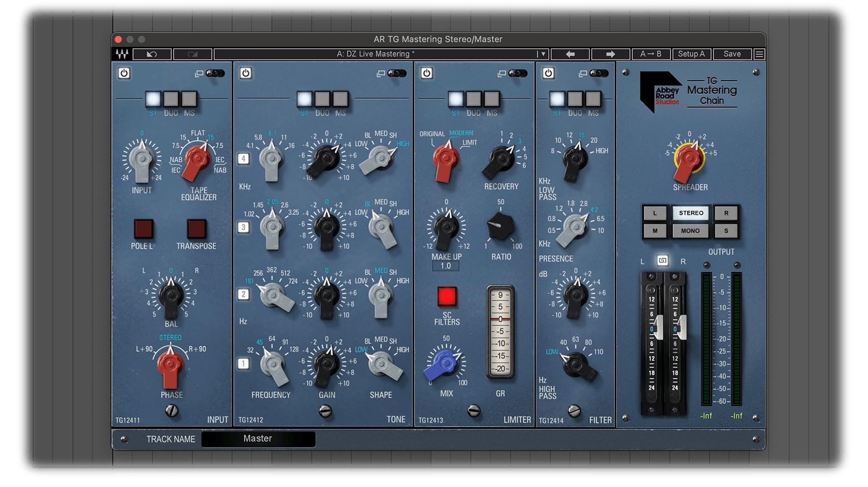868x487 pixels.
Task: Select MS mode in TONE module
Action: 341,99
